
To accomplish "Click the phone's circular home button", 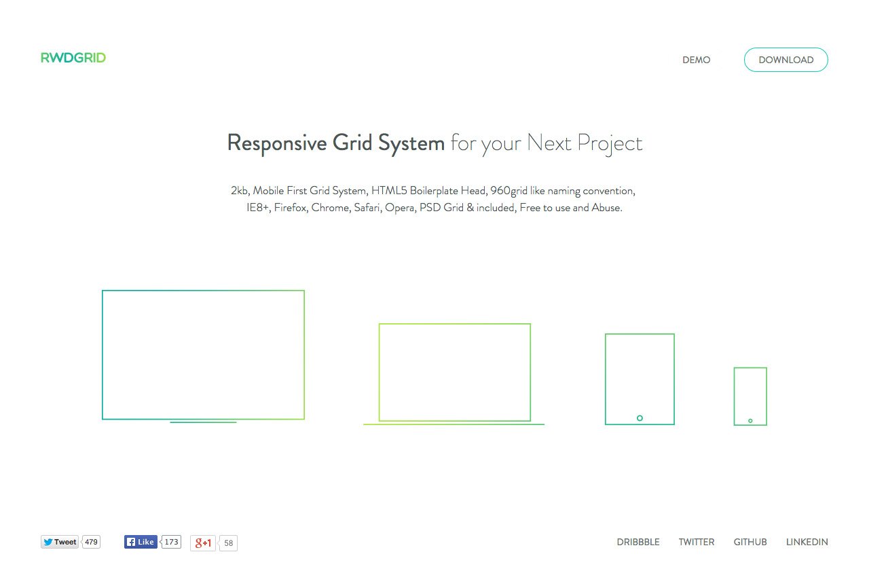I will 750,420.
